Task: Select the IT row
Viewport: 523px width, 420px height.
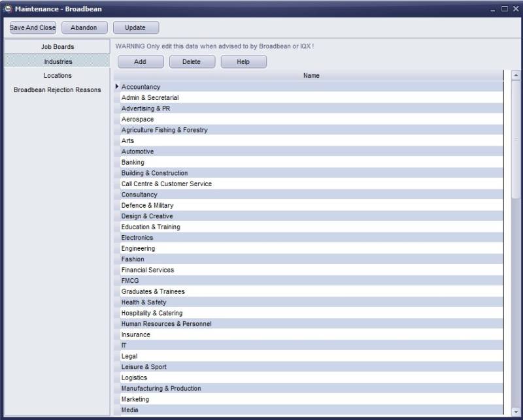Action: (x=312, y=346)
